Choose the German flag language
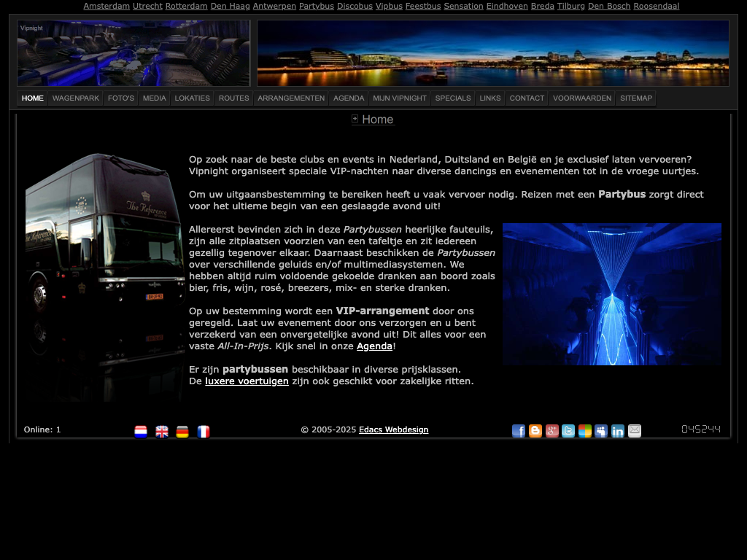This screenshot has height=560, width=747. (x=182, y=432)
